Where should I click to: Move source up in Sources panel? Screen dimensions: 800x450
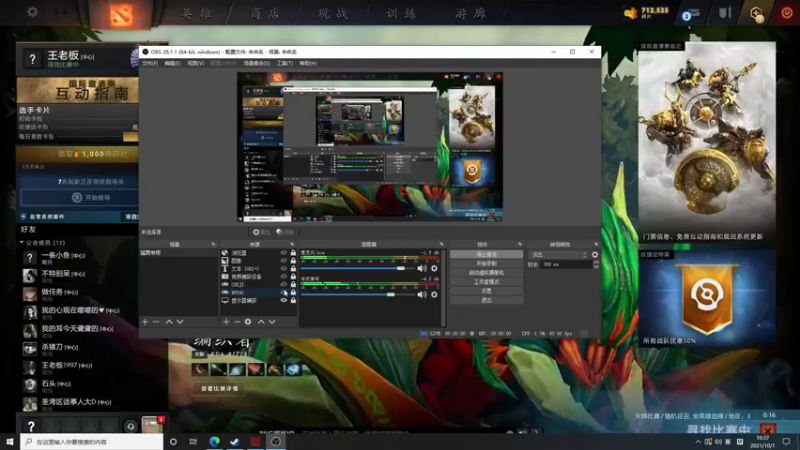pyautogui.click(x=261, y=322)
